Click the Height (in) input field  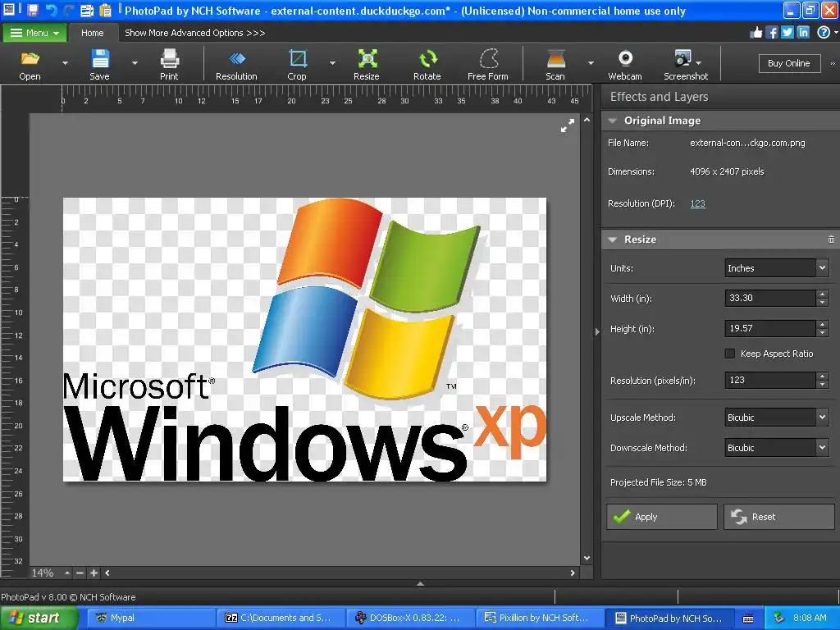click(770, 328)
